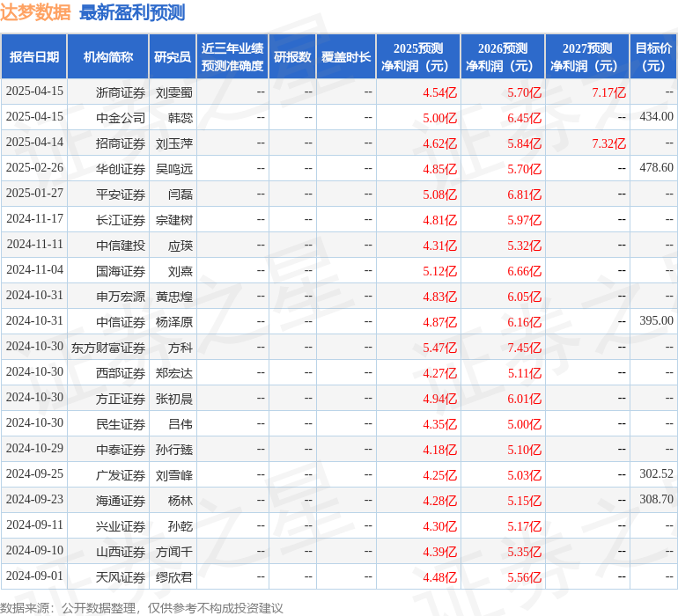
Task: Click the 2025预测净利润 column header
Action: click(418, 57)
